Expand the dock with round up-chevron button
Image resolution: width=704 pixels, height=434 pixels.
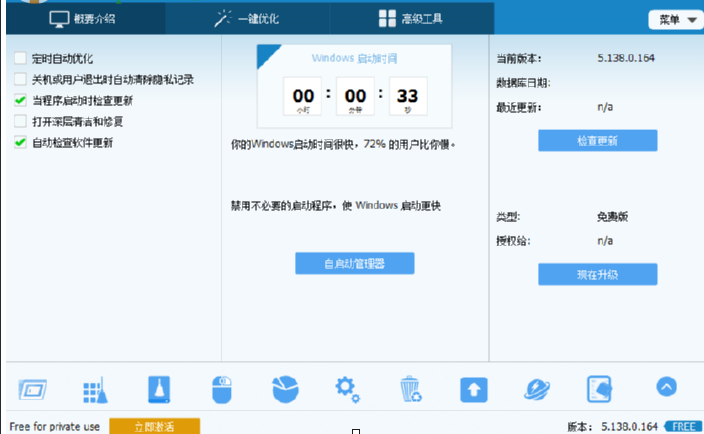[666, 386]
